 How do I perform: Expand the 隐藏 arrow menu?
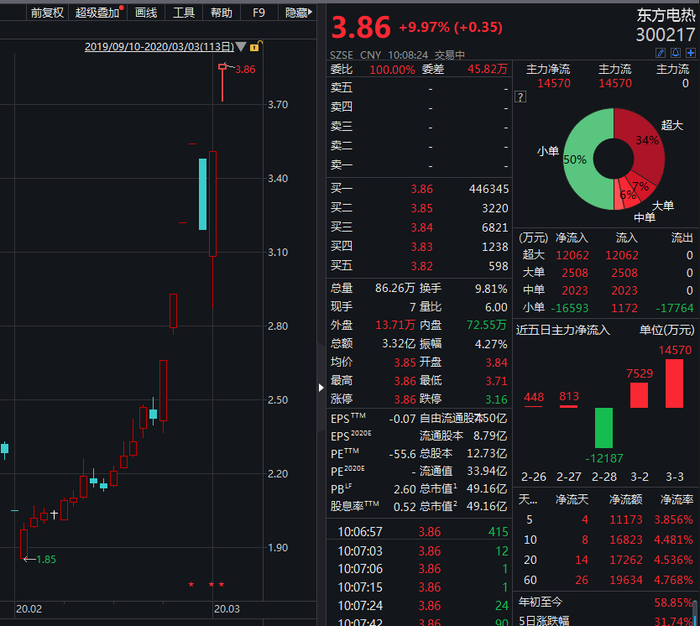click(310, 12)
